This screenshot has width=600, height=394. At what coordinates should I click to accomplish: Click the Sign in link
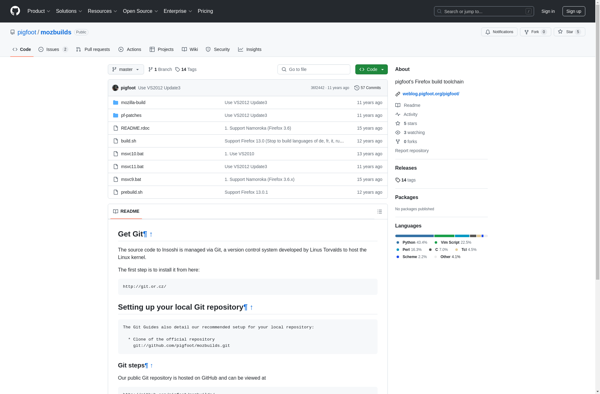click(x=548, y=11)
